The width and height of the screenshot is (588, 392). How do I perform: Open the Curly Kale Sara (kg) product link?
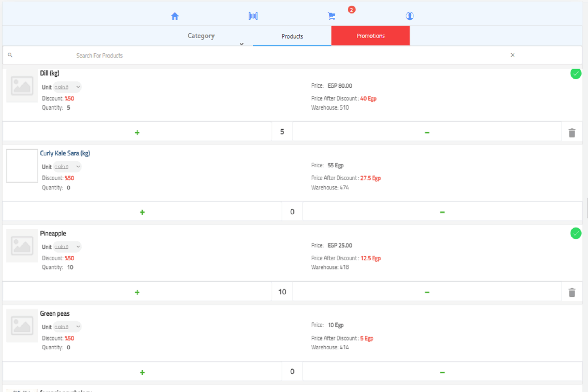[x=65, y=153]
